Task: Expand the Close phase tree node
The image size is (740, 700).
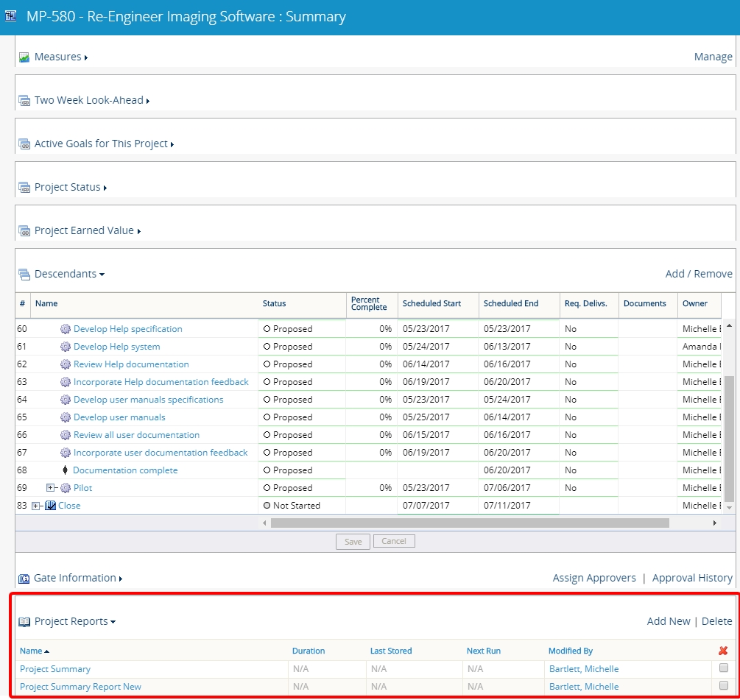Action: click(36, 506)
